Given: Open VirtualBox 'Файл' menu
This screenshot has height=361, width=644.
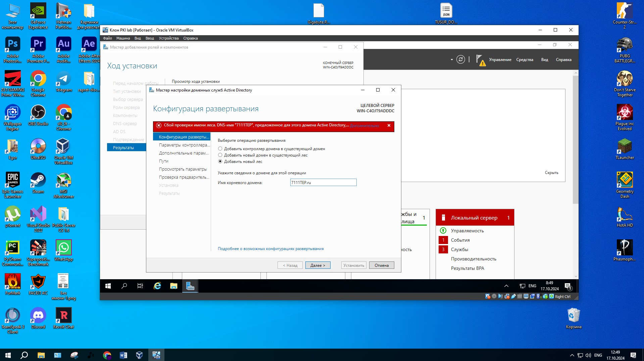Looking at the screenshot, I should pyautogui.click(x=107, y=38).
